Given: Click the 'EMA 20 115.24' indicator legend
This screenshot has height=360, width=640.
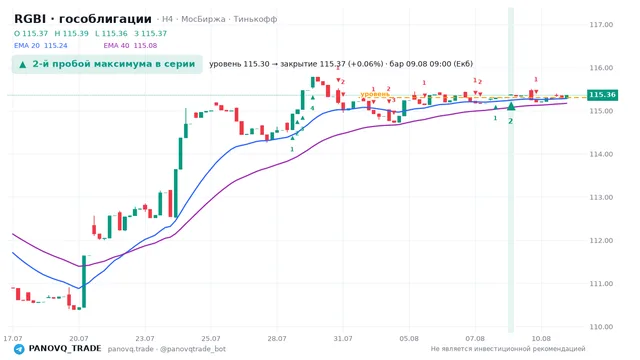Looking at the screenshot, I should (41, 46).
